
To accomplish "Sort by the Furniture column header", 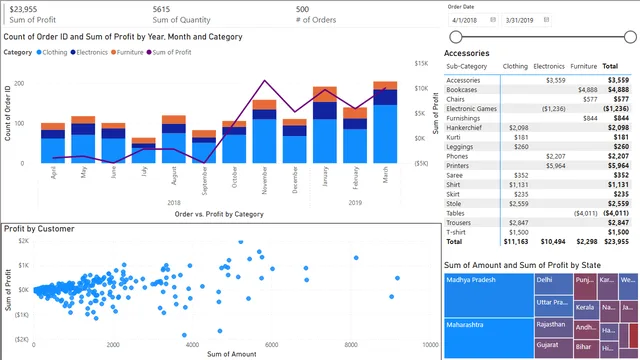I will 583,66.
